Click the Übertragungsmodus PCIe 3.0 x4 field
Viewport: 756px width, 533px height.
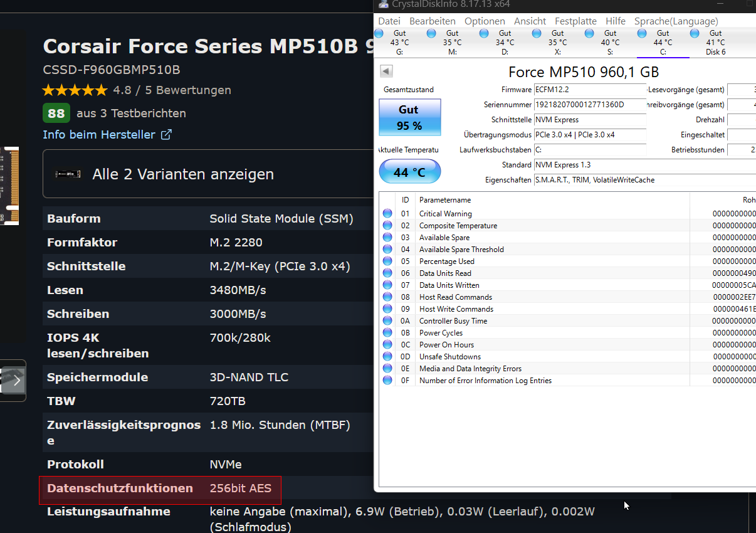point(590,135)
